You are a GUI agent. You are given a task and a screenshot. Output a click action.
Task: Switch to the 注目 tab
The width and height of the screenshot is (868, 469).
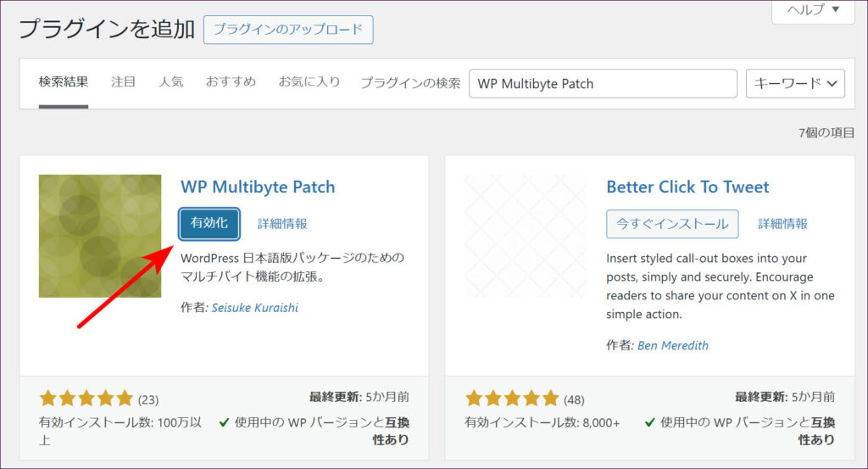coord(124,82)
